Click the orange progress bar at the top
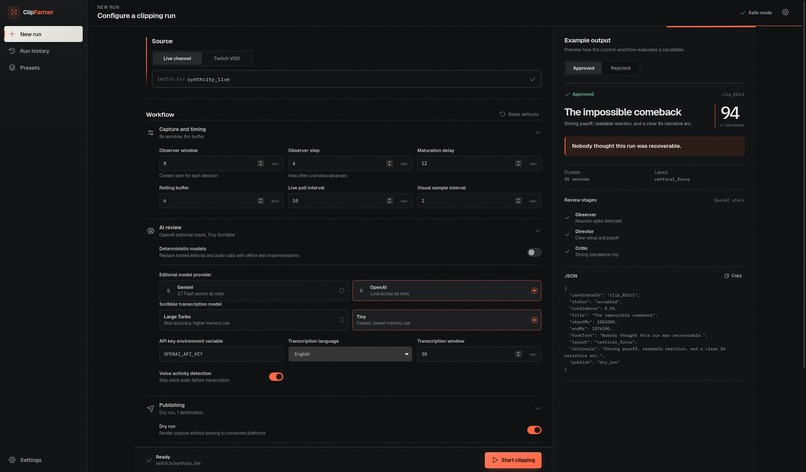The width and height of the screenshot is (806, 472). (711, 26)
